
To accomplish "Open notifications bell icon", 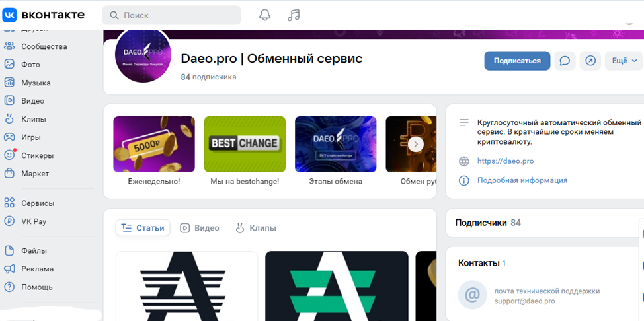I will point(265,15).
